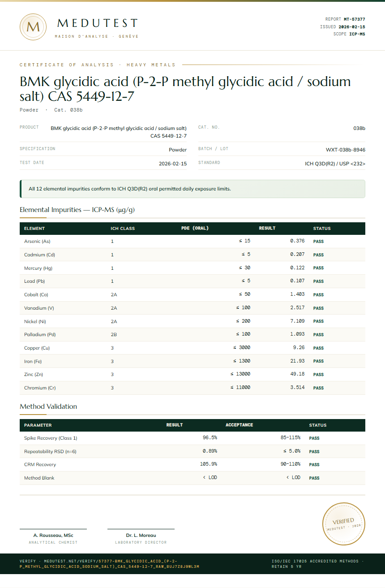Select the Chromium (Cr) row label
385x588 pixels.
click(x=40, y=388)
